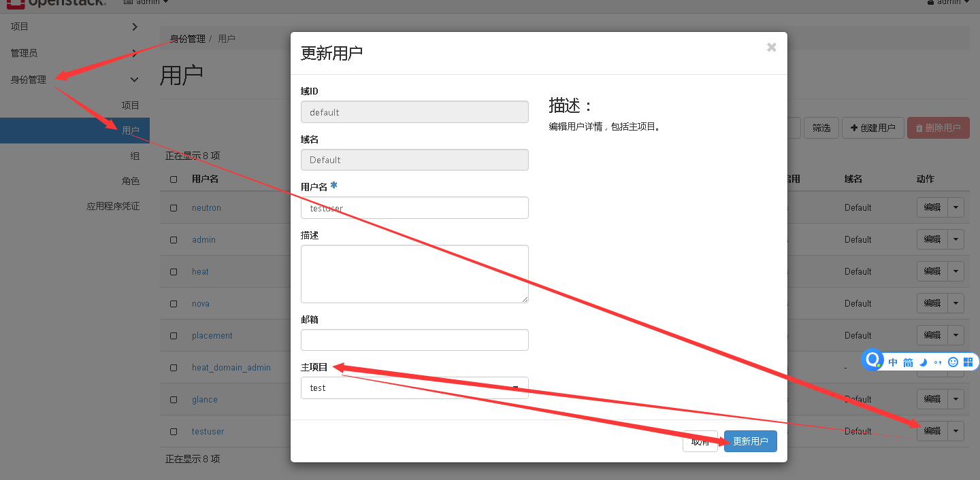The height and width of the screenshot is (480, 980).
Task: Open the placement user link
Action: pos(212,336)
